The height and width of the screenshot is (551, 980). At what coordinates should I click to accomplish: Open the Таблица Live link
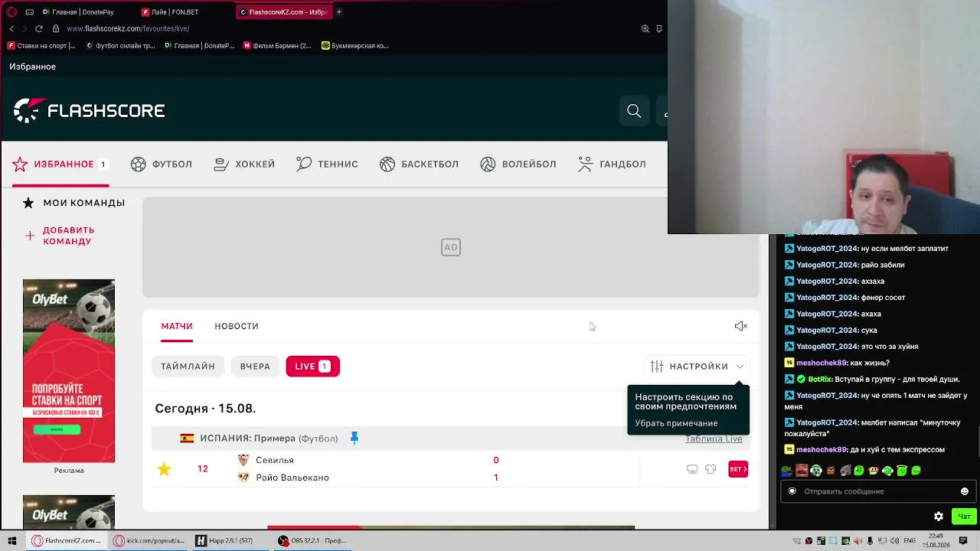714,439
